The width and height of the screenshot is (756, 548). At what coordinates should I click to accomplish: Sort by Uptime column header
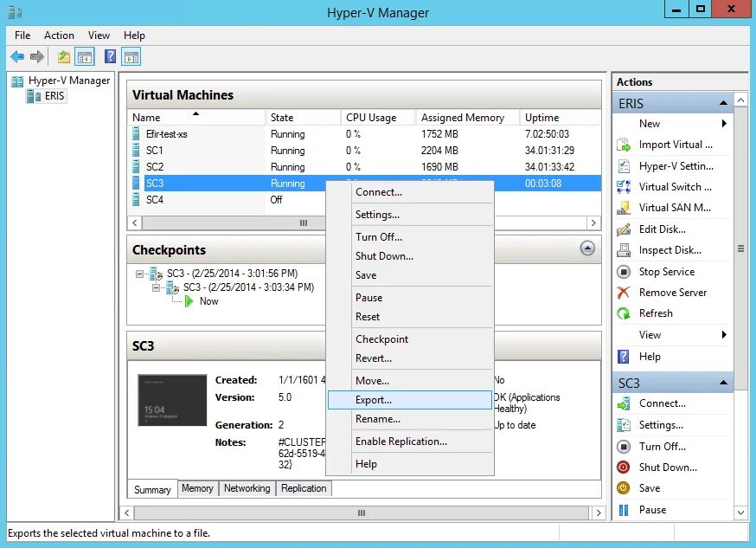(561, 117)
